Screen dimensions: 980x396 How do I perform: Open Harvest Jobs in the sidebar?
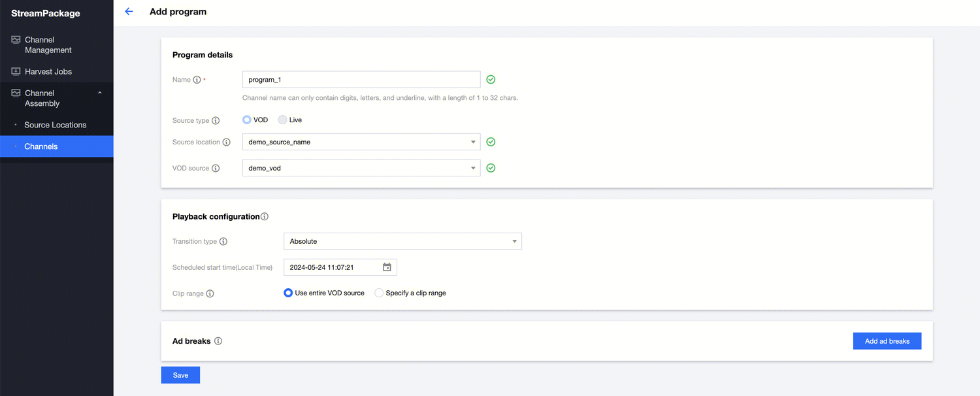click(48, 71)
